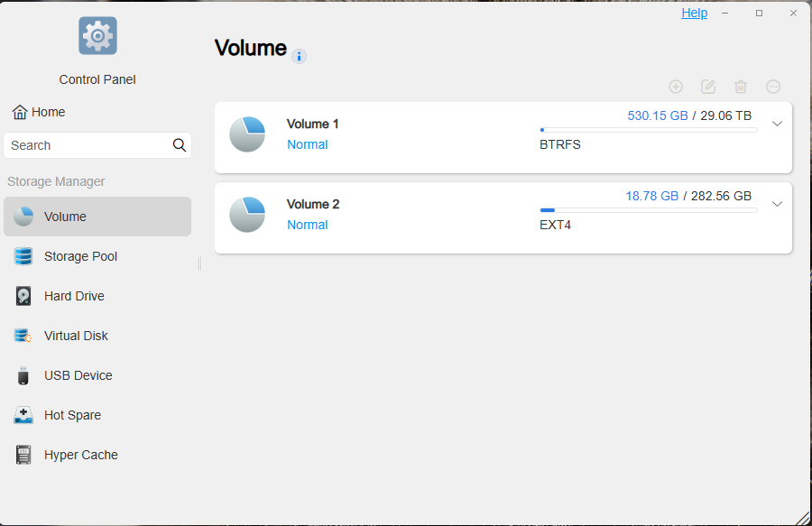
Task: Open the Virtual Disk section
Action: coord(97,336)
